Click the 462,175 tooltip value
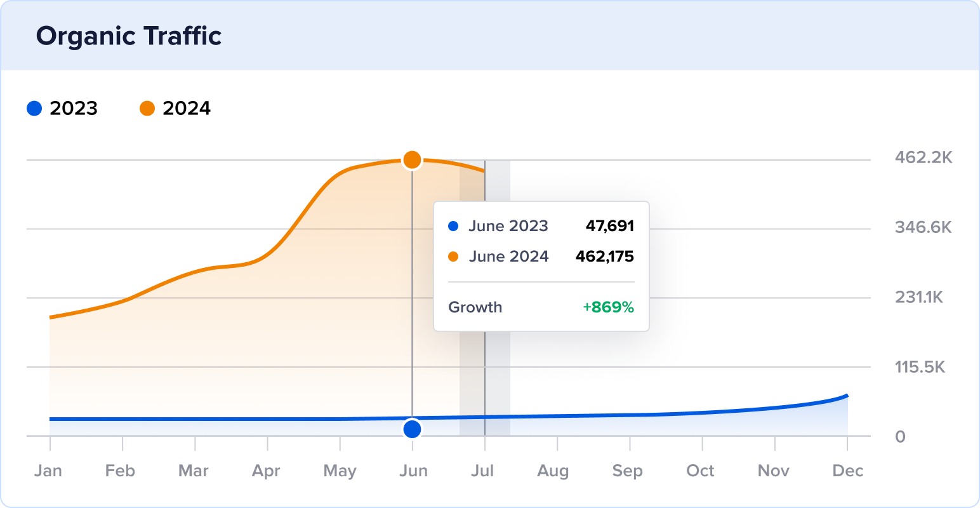This screenshot has height=508, width=980. 604,257
